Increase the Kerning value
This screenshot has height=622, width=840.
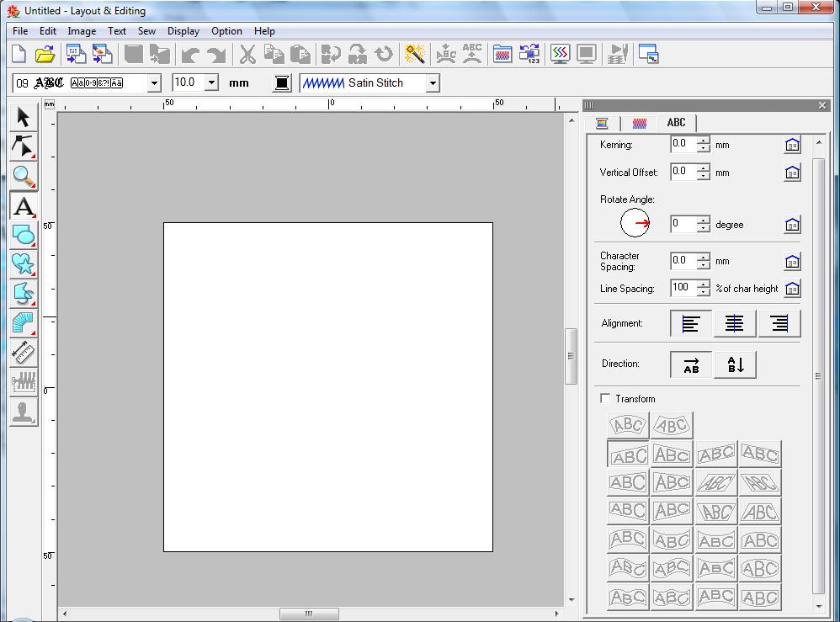click(x=704, y=141)
